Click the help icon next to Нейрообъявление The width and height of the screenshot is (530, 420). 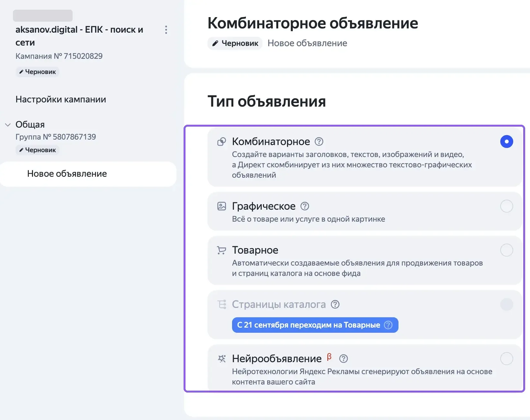344,359
